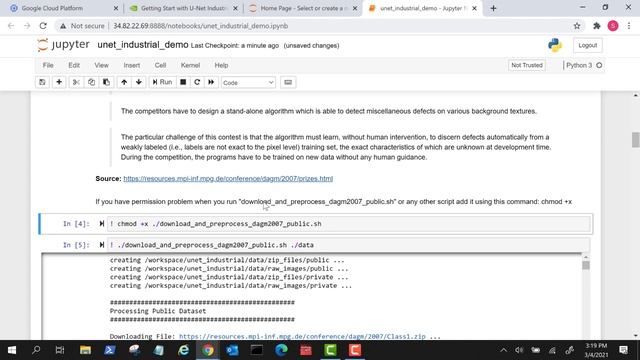Open the Class1.zip download link
640x360 pixels.
click(302, 336)
